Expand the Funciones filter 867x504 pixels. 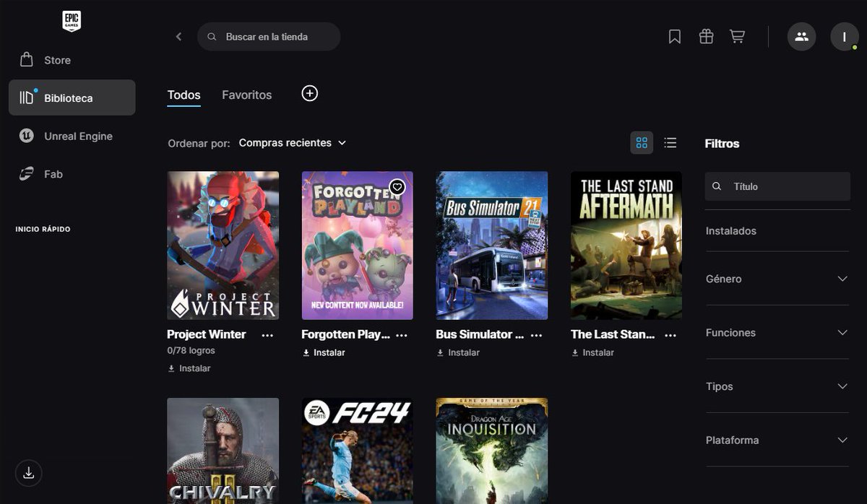(x=777, y=333)
